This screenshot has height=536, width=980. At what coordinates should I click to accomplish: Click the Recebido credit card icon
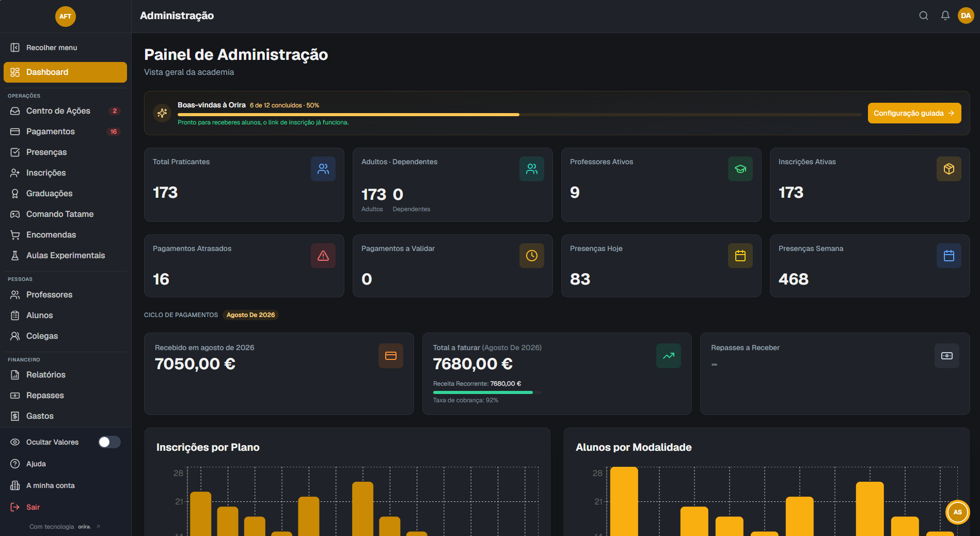pyautogui.click(x=391, y=356)
